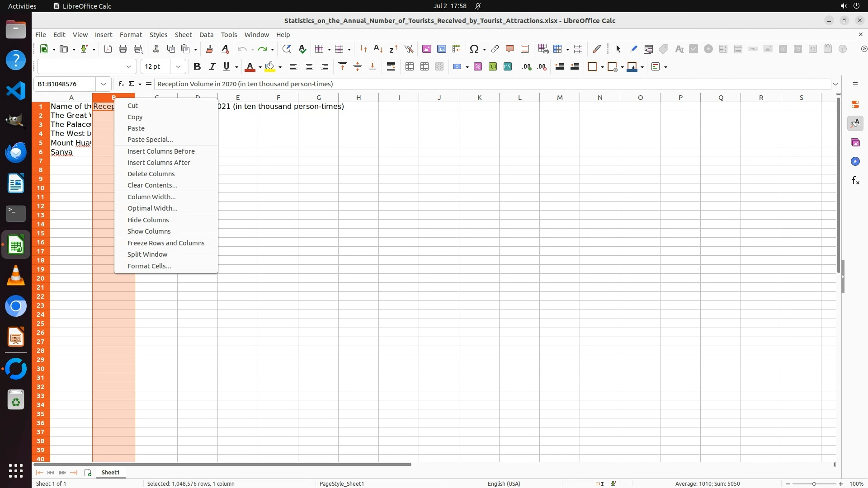Open the Name Box dropdown arrow
Screen dimensions: 868x488
(104, 84)
